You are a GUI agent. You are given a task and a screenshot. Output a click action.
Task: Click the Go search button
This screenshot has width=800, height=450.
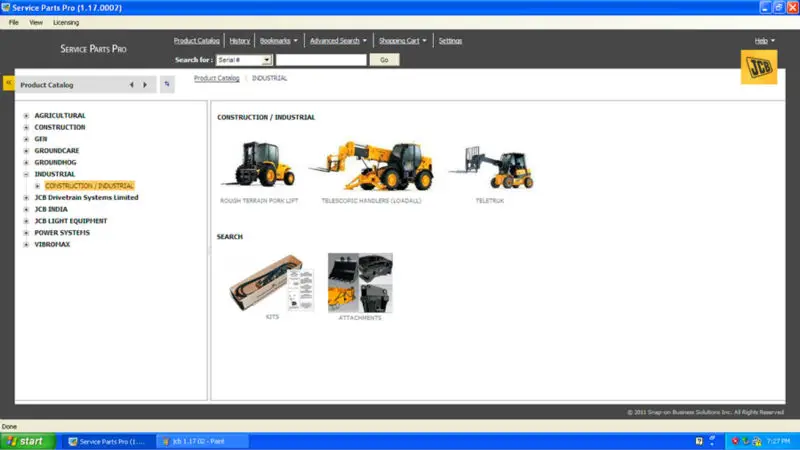[x=384, y=60]
